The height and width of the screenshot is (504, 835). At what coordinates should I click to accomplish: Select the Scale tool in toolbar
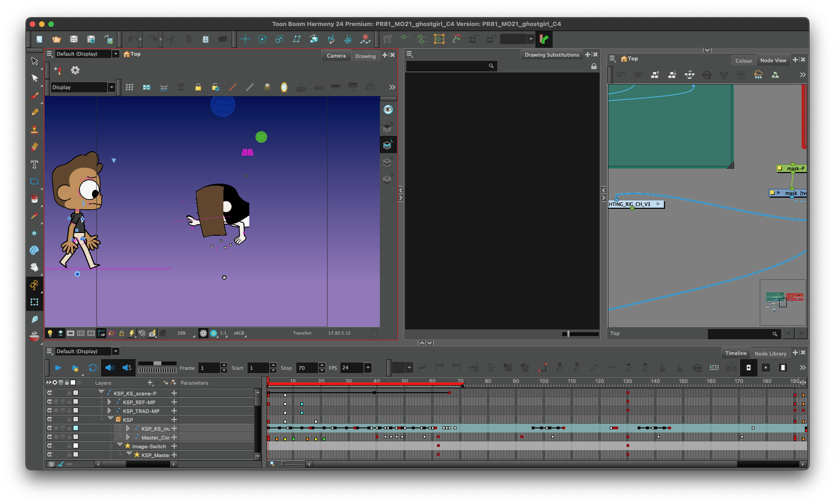[280, 39]
